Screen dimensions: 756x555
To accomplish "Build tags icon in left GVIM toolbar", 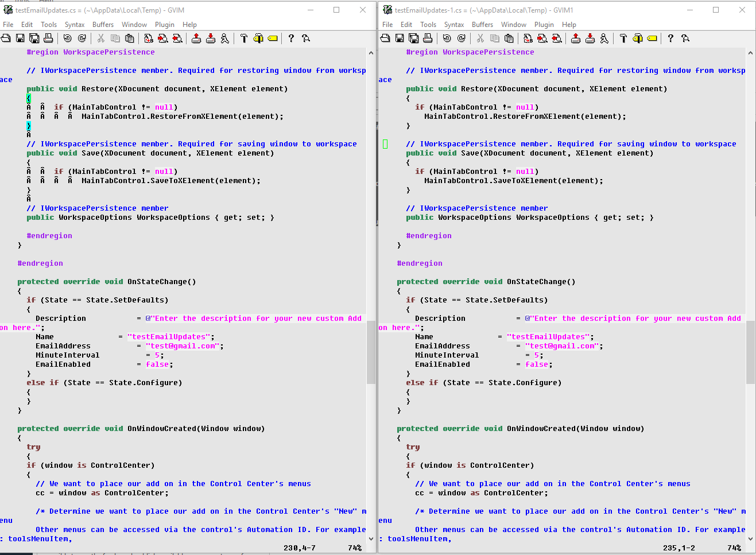I will click(258, 38).
